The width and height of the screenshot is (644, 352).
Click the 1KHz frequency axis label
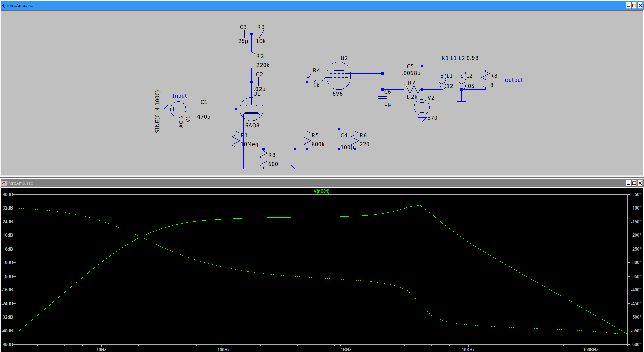346,349
